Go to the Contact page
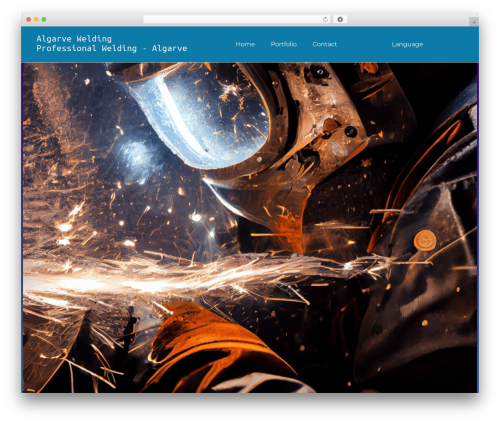The width and height of the screenshot is (500, 423). [x=325, y=44]
